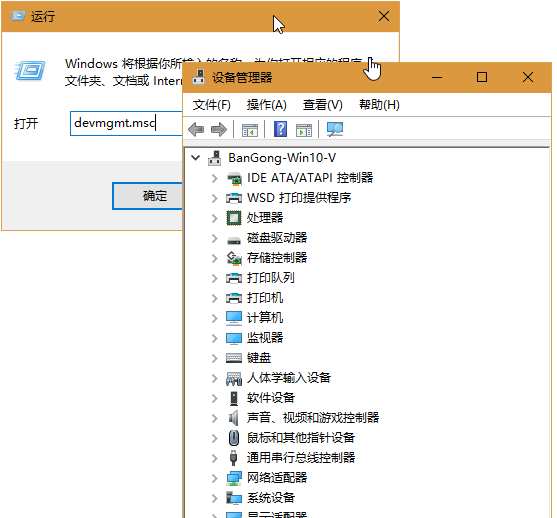
Task: Close the 运行 dialog
Action: [x=384, y=16]
